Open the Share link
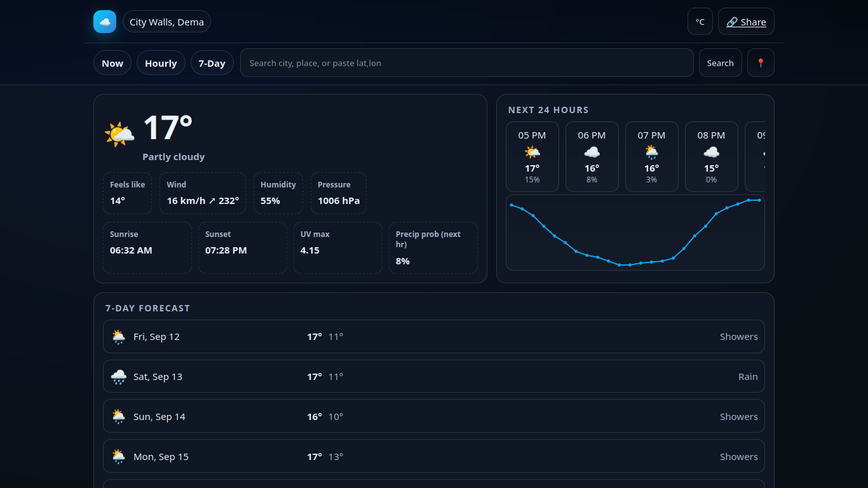The image size is (868, 488). click(746, 22)
